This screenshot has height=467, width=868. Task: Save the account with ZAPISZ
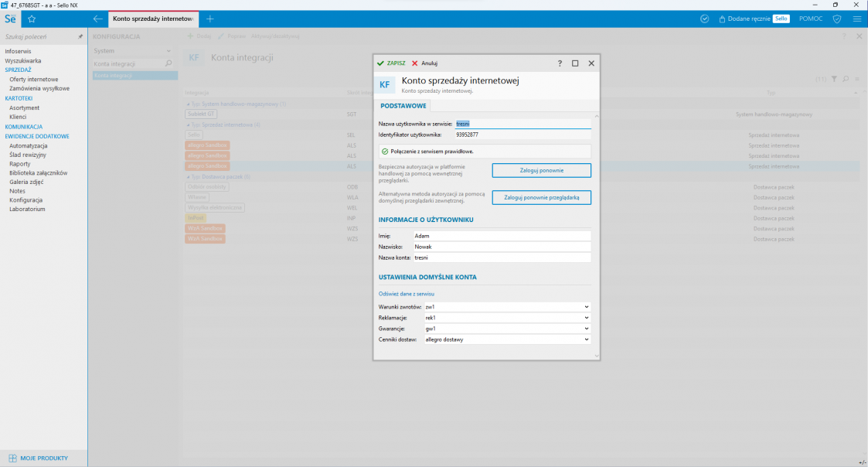pos(391,63)
